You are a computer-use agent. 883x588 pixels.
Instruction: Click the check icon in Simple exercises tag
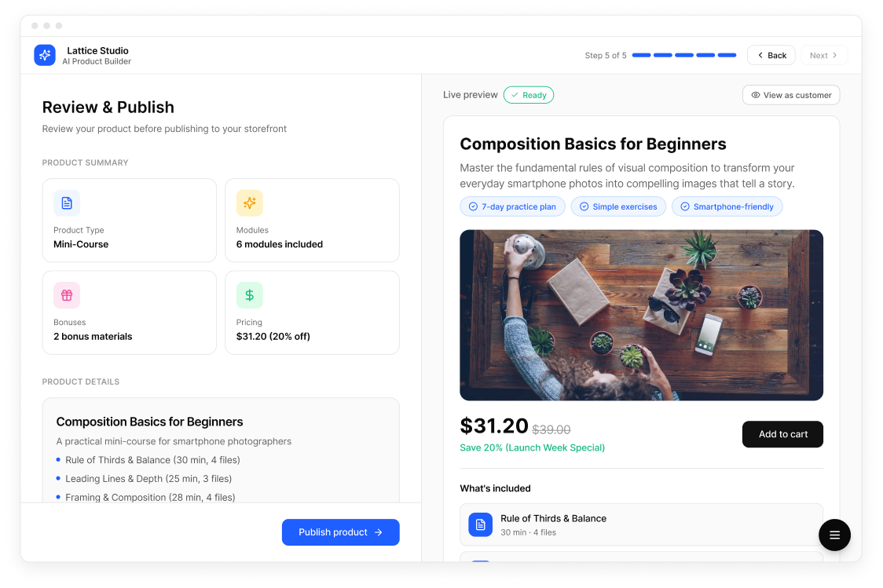[584, 206]
